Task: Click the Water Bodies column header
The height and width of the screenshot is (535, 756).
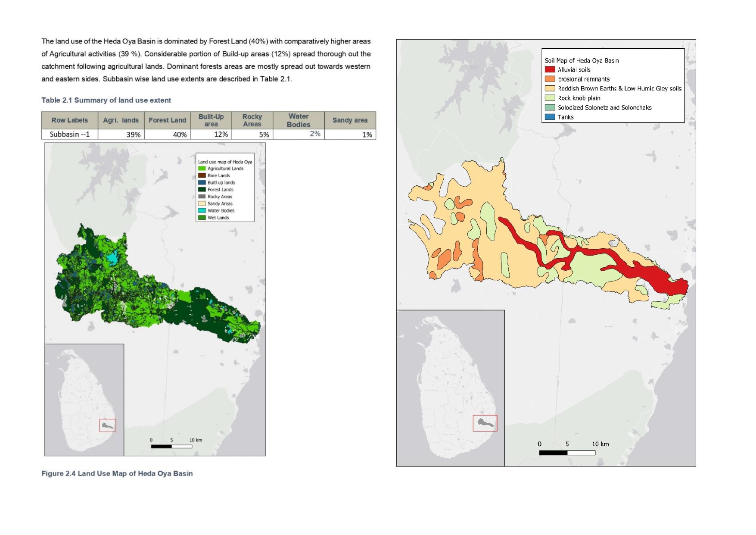Action: (299, 120)
